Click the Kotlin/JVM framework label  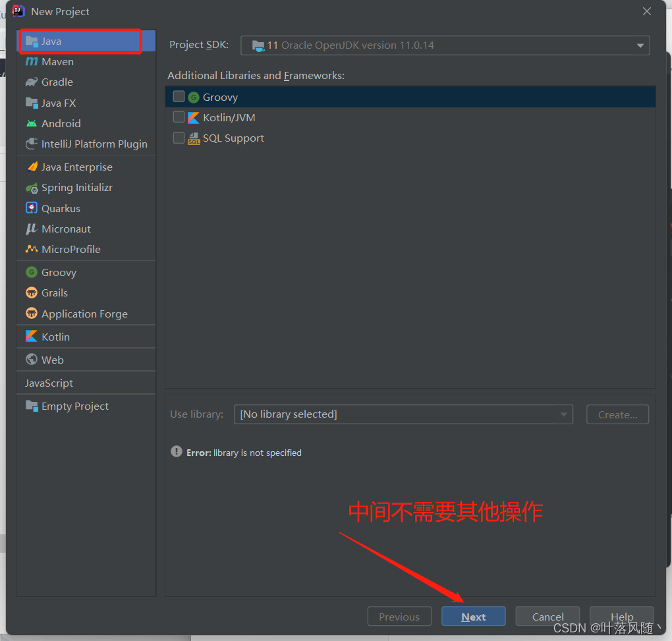[229, 117]
